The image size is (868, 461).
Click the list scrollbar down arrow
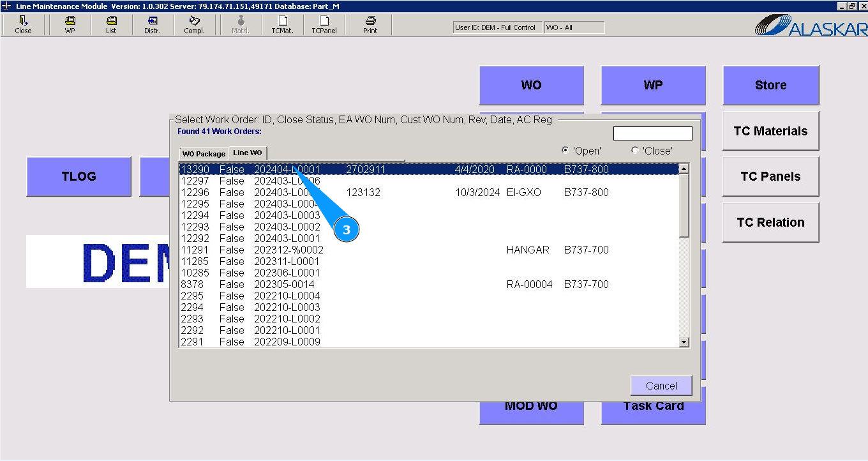684,342
